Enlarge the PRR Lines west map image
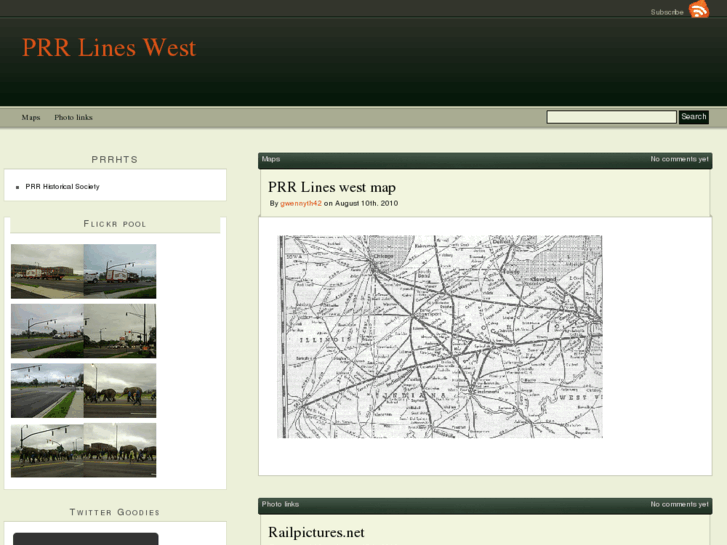727x545 pixels. pyautogui.click(x=440, y=337)
